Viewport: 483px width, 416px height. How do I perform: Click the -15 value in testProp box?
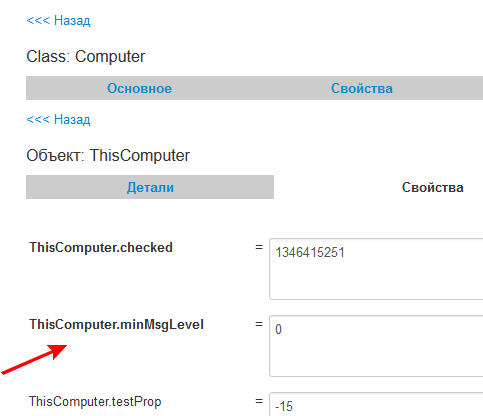click(x=284, y=407)
